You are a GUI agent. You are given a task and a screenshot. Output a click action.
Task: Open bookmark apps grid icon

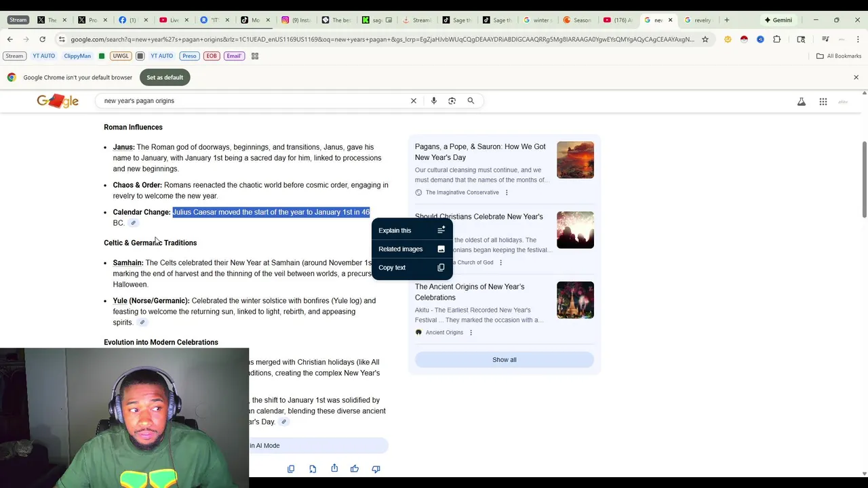pyautogui.click(x=255, y=56)
